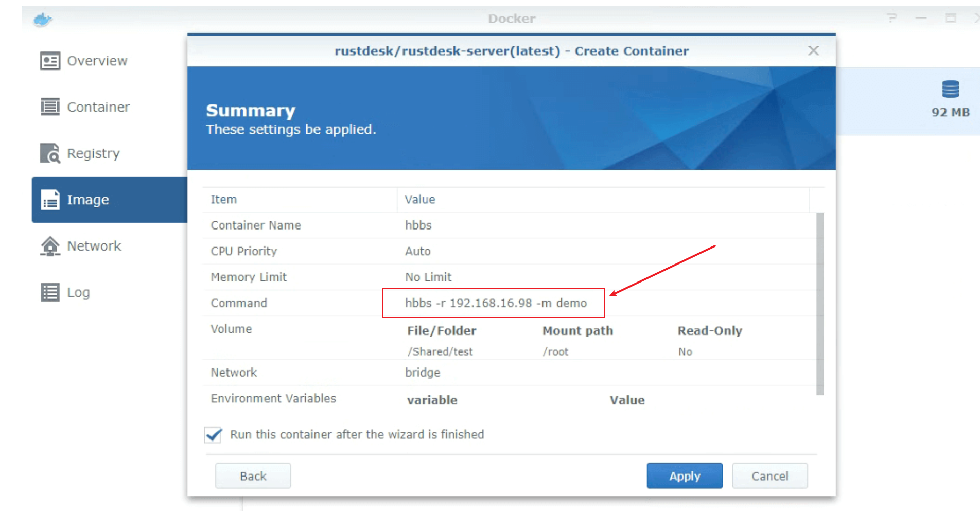Click the Apply button

[x=685, y=475]
